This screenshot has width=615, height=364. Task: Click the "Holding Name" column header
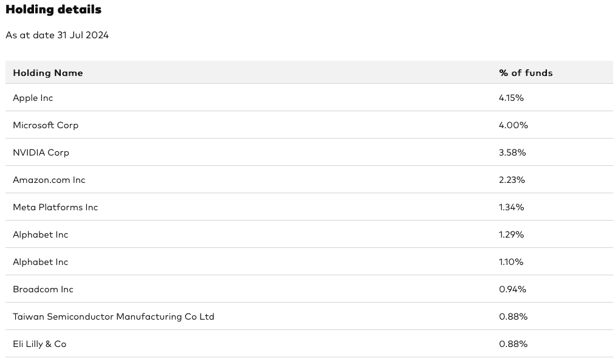pos(48,73)
